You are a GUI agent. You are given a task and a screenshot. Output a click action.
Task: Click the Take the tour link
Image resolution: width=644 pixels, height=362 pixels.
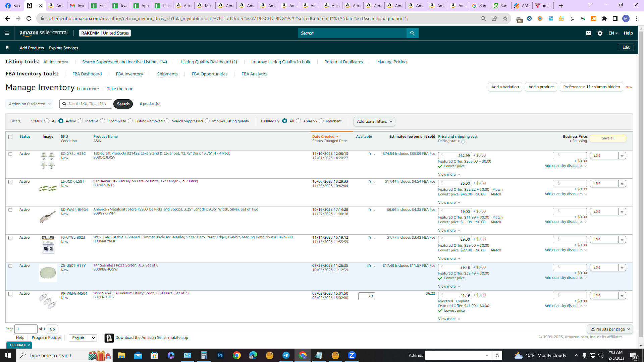click(x=120, y=89)
